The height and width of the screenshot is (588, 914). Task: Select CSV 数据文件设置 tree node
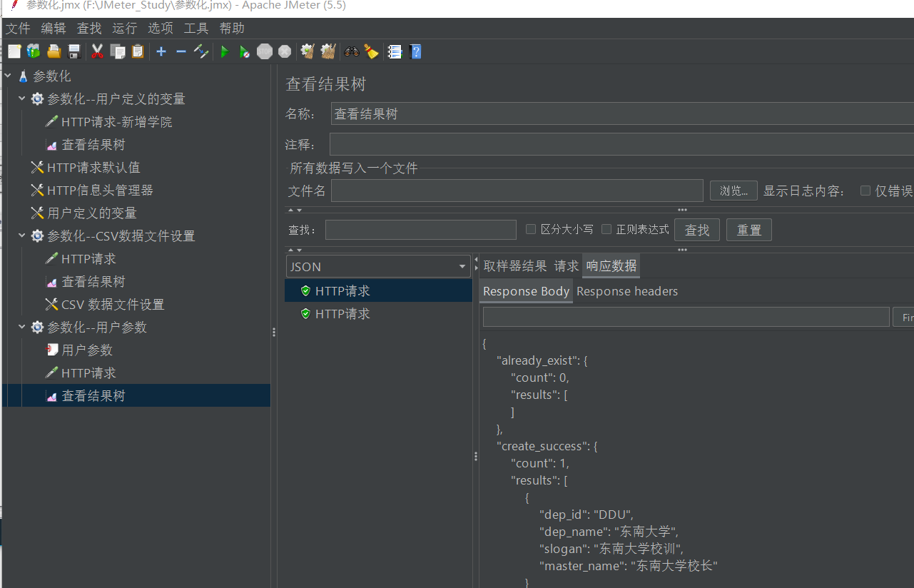113,305
